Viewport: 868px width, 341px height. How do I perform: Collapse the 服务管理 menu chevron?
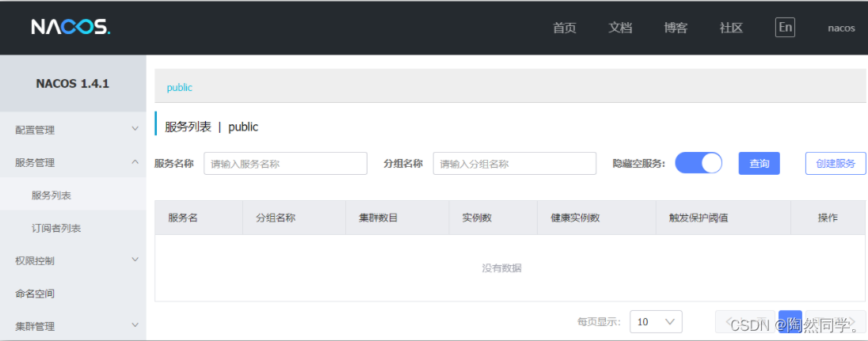(135, 162)
